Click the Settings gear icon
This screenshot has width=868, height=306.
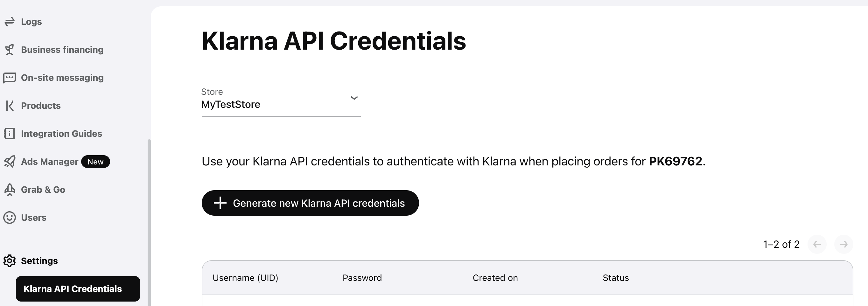pos(10,261)
